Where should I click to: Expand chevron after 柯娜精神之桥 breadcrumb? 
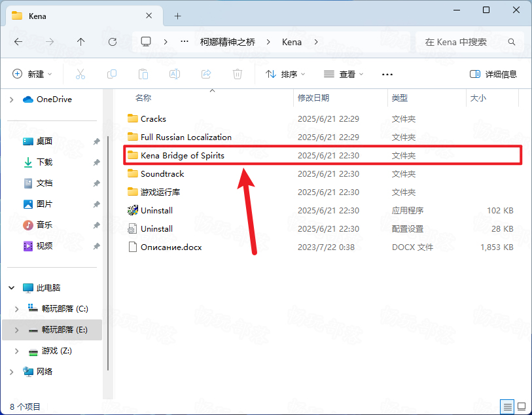click(x=268, y=42)
